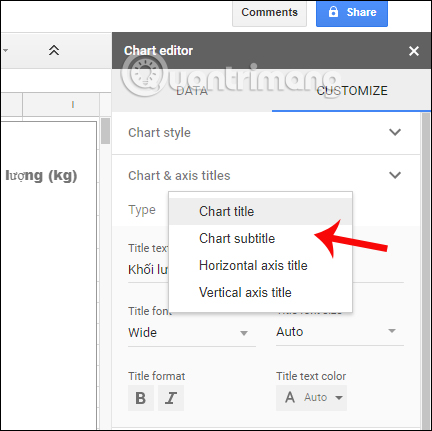Switch to the CUSTOMIZE tab
This screenshot has width=432, height=431.
coord(352,91)
